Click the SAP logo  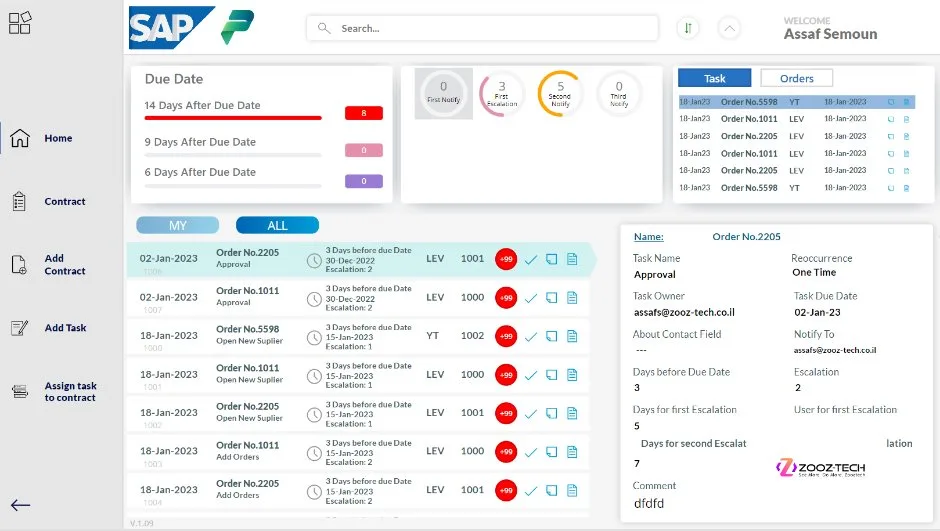coord(171,28)
